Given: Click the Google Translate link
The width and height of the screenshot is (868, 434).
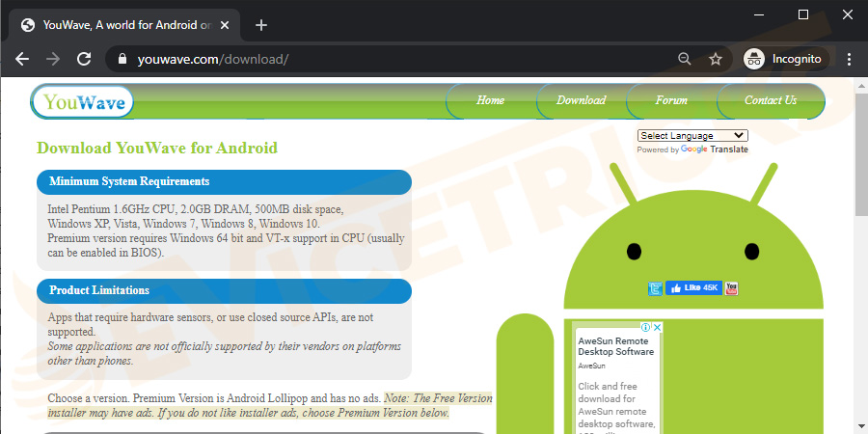Looking at the screenshot, I should (715, 149).
